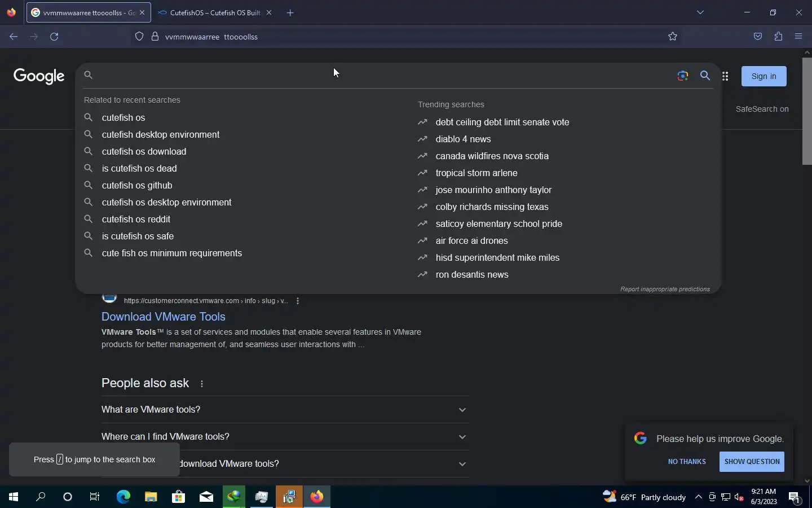
Task: Click the blue search magnifier button
Action: [x=705, y=76]
